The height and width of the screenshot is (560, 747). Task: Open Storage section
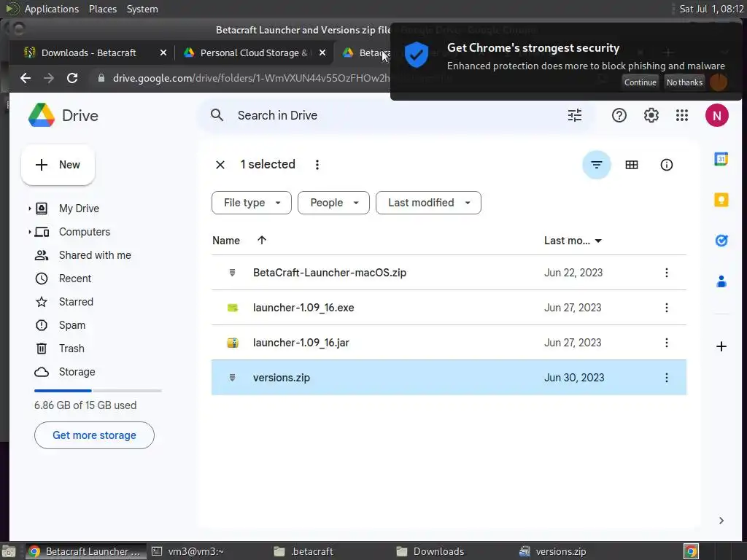pyautogui.click(x=77, y=372)
